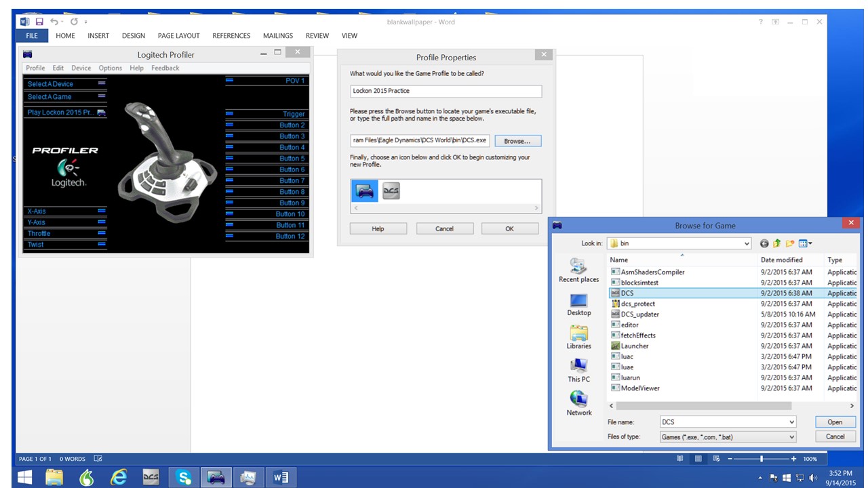This screenshot has width=868, height=488.
Task: Click OK in Profile Properties
Action: [509, 228]
